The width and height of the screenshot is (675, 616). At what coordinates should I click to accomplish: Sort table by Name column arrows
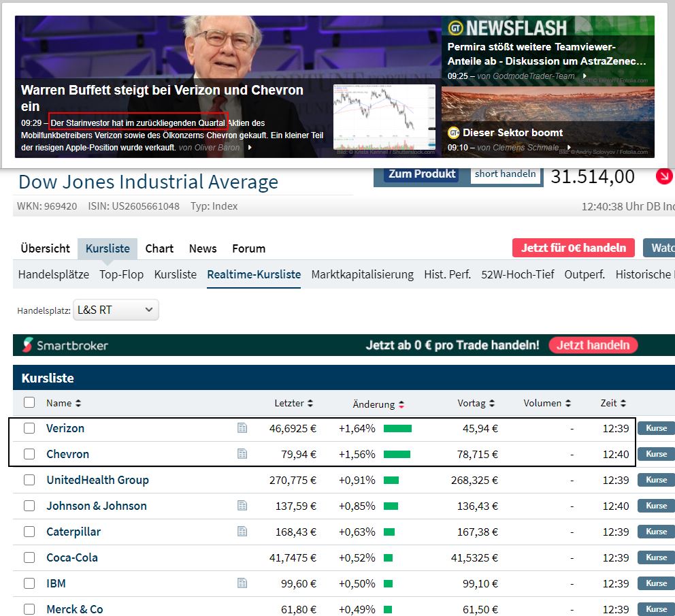[x=78, y=403]
